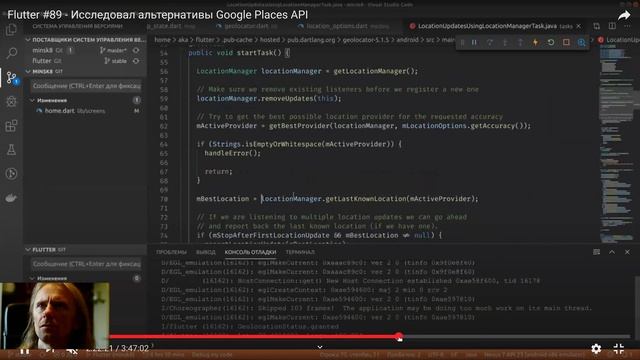This screenshot has width=640, height=360.
Task: Click the Step Into debug button
Action: point(505,42)
